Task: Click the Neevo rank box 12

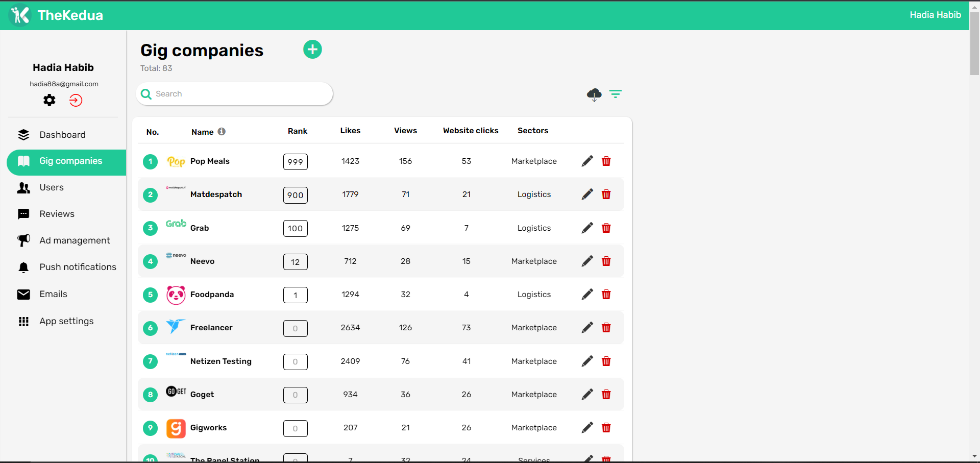Action: coord(296,262)
